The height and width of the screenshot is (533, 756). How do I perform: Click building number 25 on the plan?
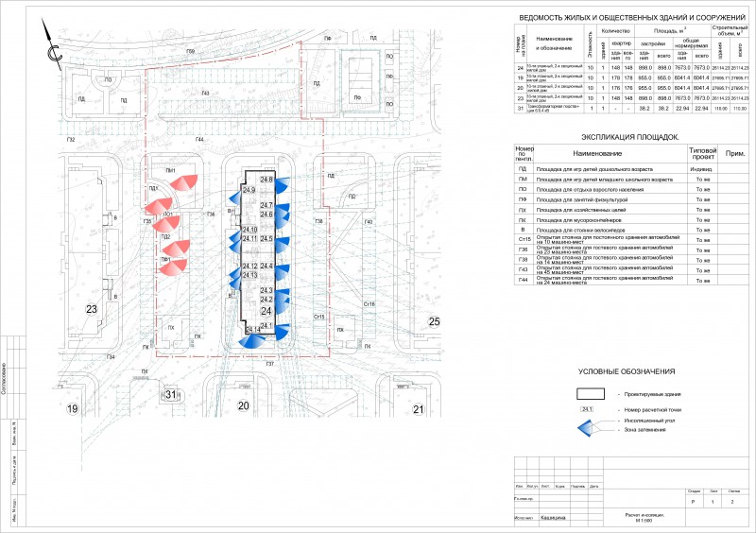434,321
